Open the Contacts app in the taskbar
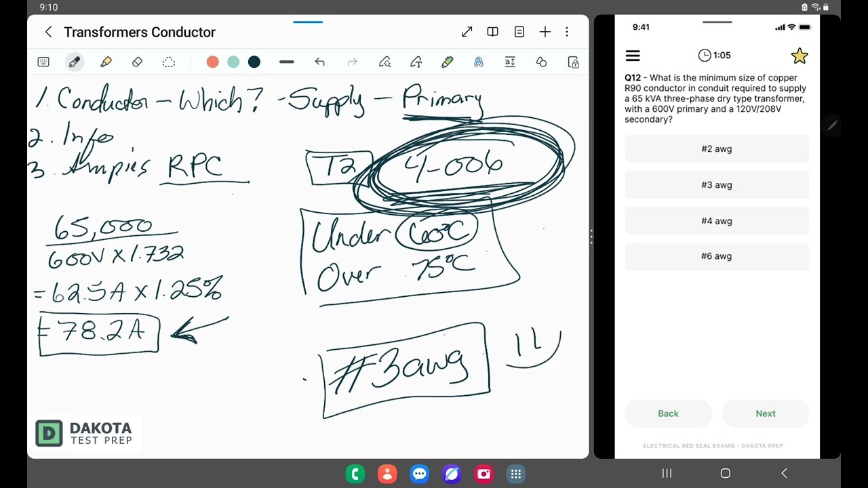The width and height of the screenshot is (868, 488). [387, 474]
